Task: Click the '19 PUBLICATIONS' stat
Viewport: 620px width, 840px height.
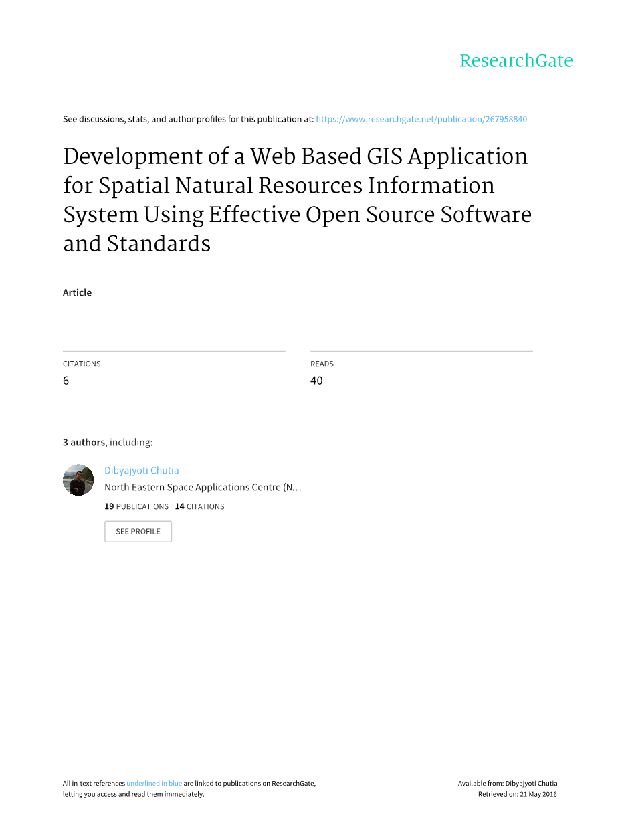Action: [136, 506]
